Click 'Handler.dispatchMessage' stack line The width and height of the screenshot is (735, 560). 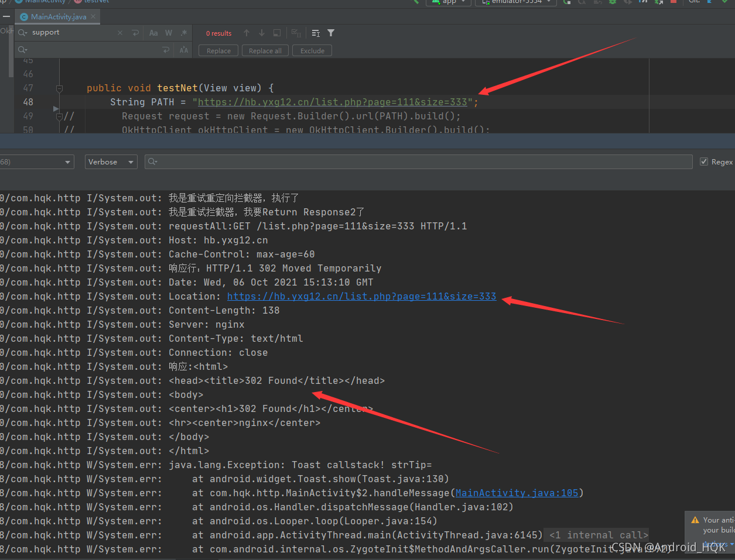coord(353,507)
